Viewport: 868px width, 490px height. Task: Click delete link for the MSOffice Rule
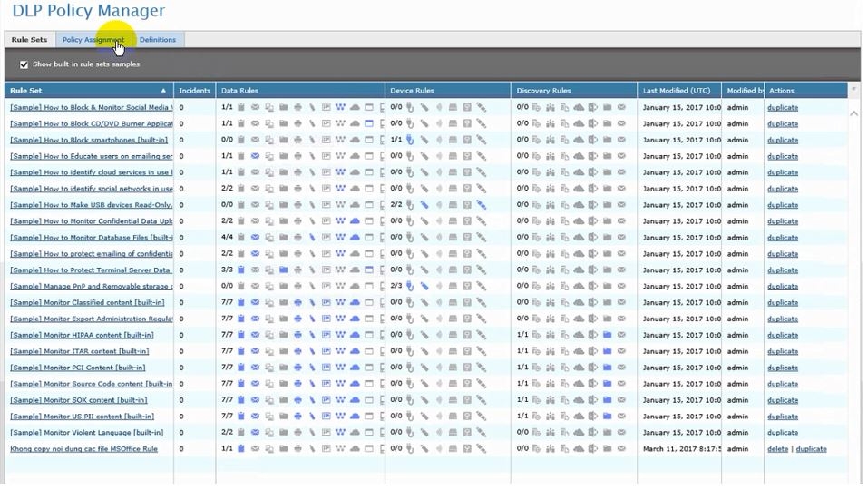point(777,449)
